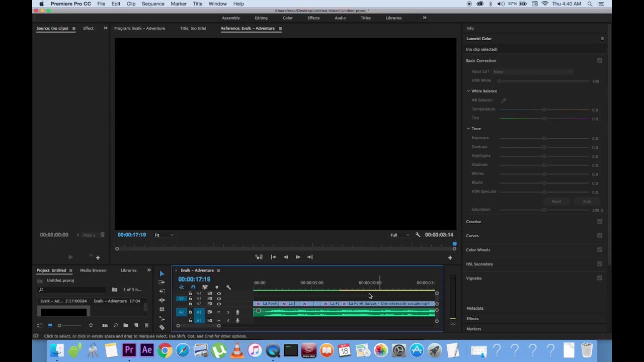Open the Fit zoom level dropdown
The height and width of the screenshot is (362, 644).
pos(164,235)
